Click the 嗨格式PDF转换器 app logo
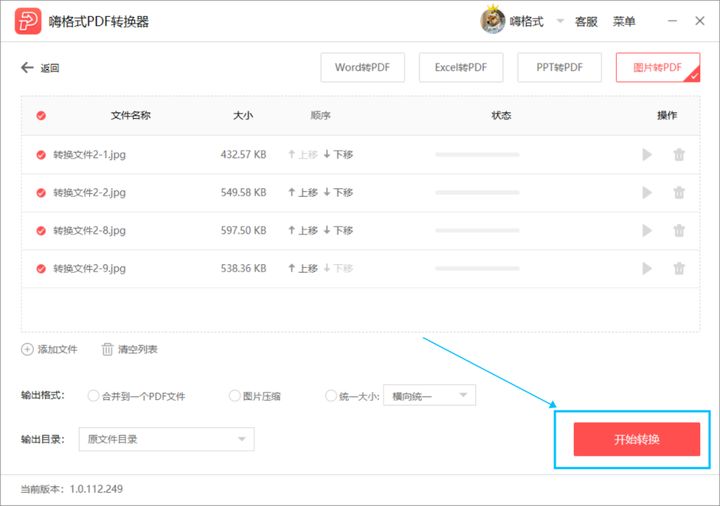Image resolution: width=720 pixels, height=506 pixels. [28, 21]
